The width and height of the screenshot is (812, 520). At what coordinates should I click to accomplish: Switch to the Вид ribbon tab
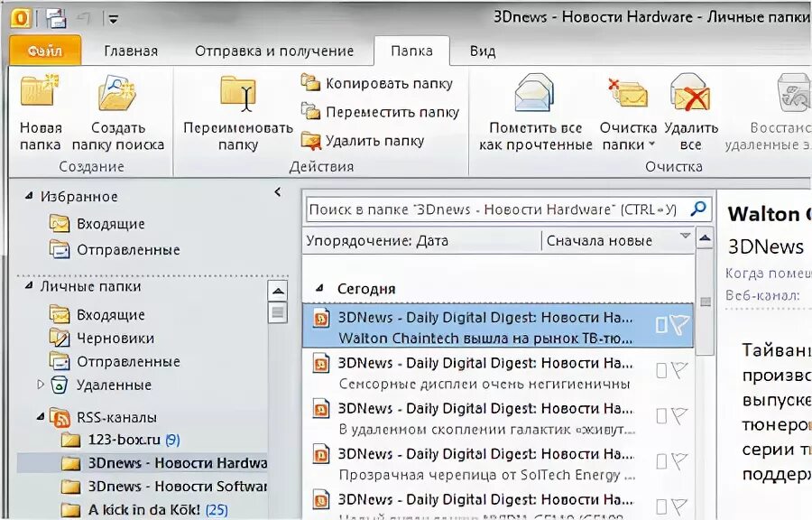(x=483, y=51)
